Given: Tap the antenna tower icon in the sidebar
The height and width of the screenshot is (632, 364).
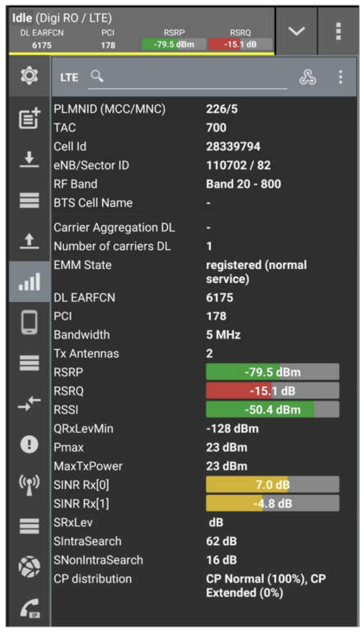Looking at the screenshot, I should [x=29, y=485].
